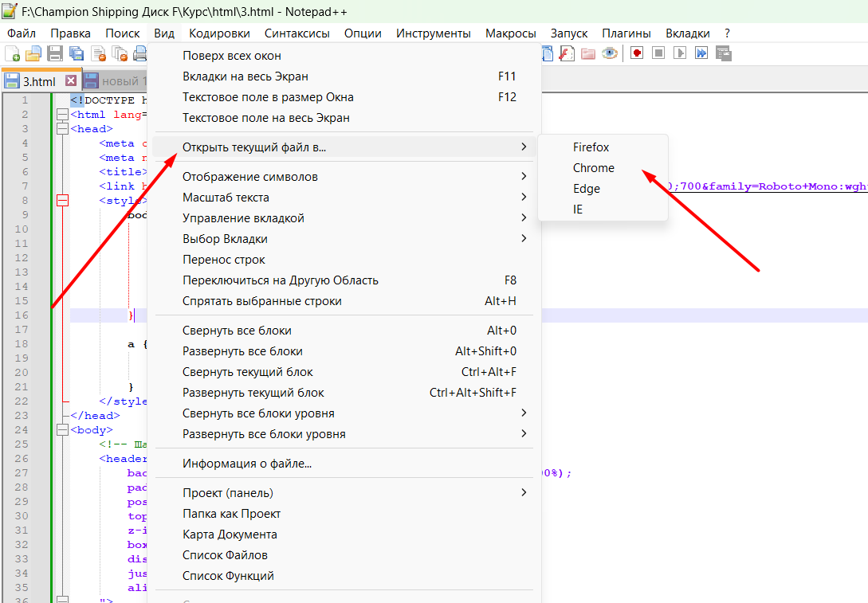The height and width of the screenshot is (603, 868).
Task: Open Информация о файле…
Action: click(344, 464)
